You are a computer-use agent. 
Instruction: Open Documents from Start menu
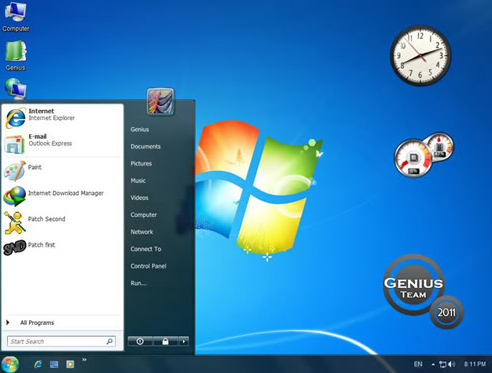pyautogui.click(x=145, y=146)
